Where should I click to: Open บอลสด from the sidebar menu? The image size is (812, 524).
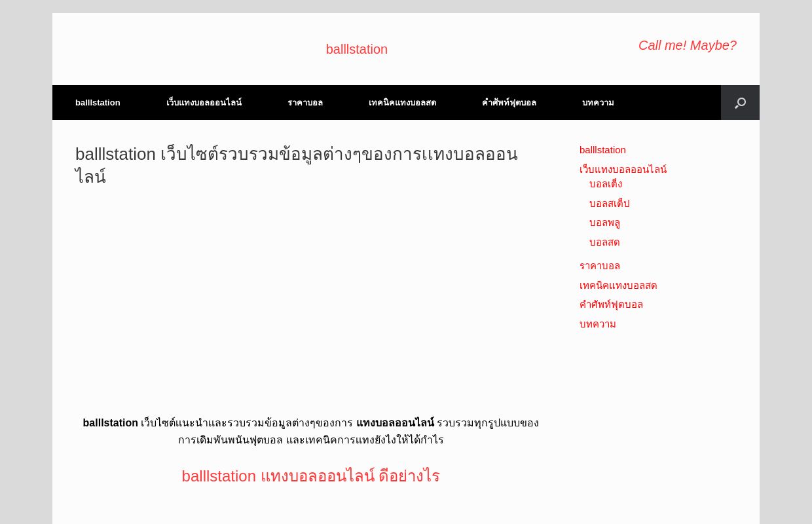click(604, 242)
